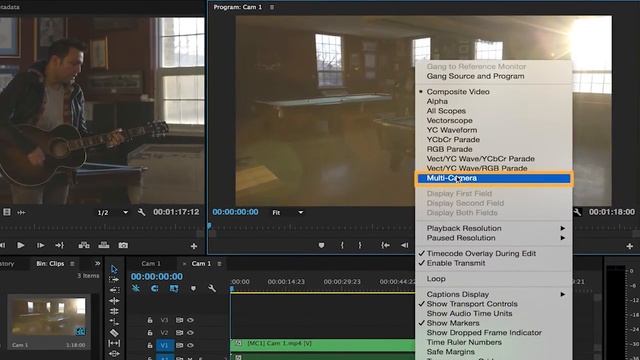Go to Out point in Source monitor
Screen dimensions: 640x360
tap(60, 245)
